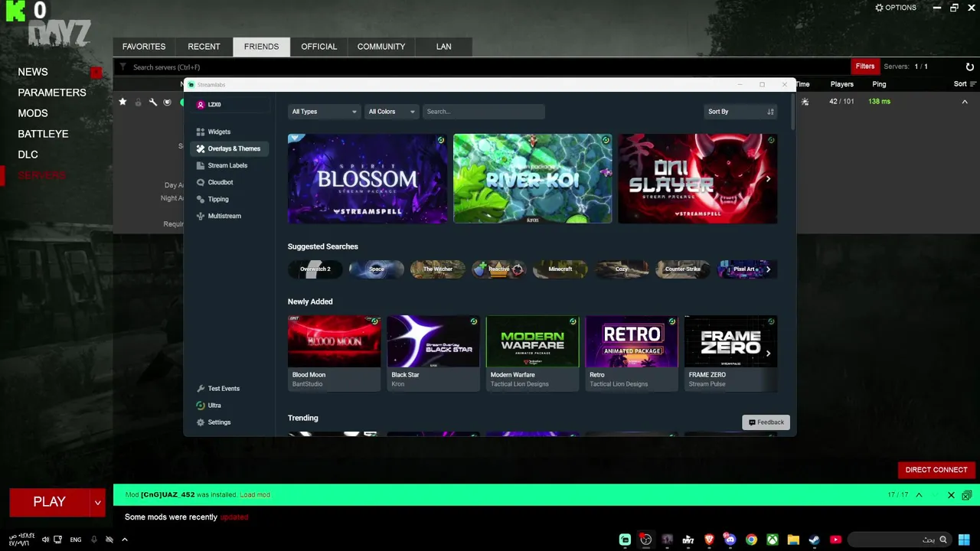Image resolution: width=980 pixels, height=551 pixels.
Task: Switch to the LAN tab
Action: pyautogui.click(x=444, y=47)
